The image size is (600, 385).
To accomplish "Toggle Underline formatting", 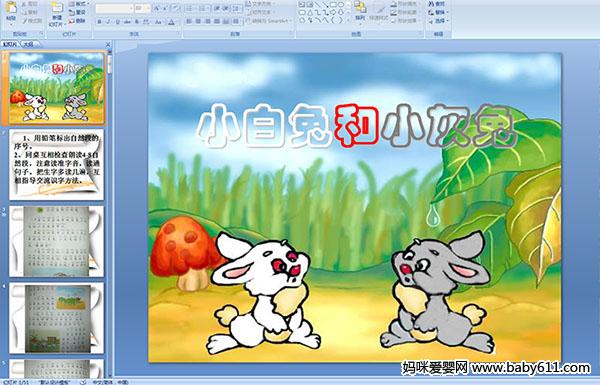I will (x=118, y=22).
